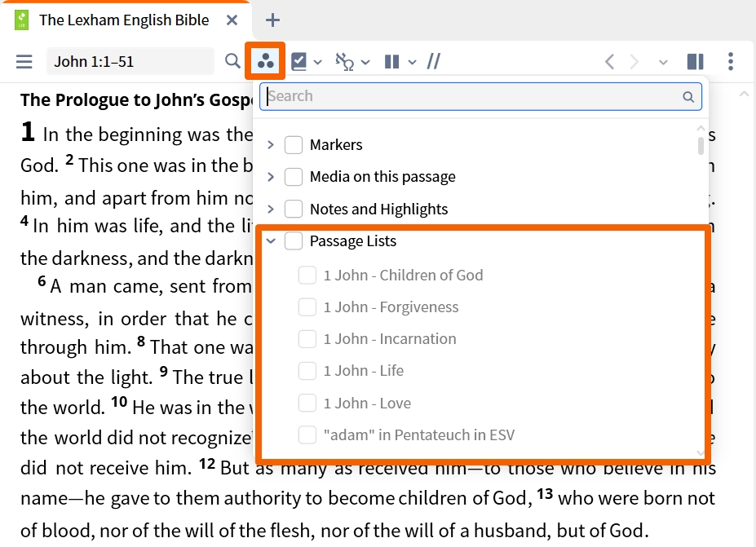Click the magnifier inside the filter search box
This screenshot has width=756, height=547.
688,97
